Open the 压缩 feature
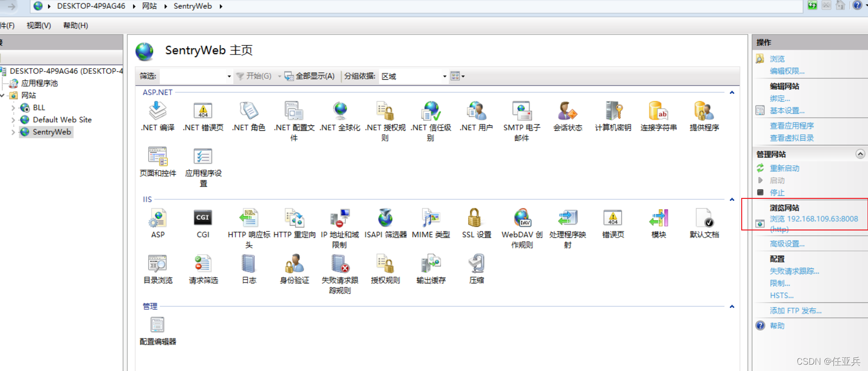 (x=477, y=269)
